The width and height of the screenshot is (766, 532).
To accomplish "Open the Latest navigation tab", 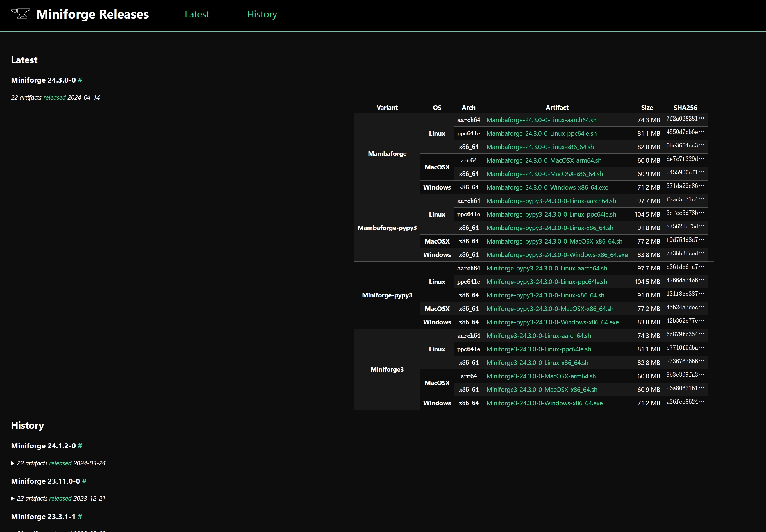I will (x=197, y=15).
